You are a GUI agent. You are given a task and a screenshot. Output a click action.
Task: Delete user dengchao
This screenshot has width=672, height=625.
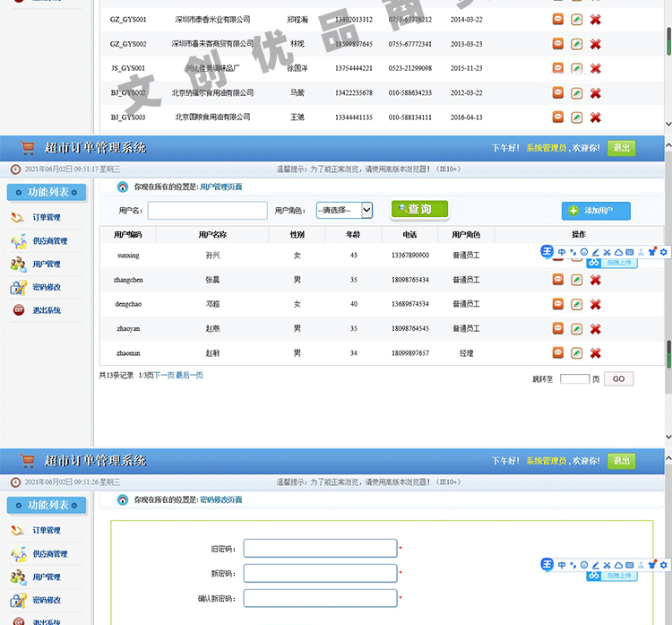595,304
